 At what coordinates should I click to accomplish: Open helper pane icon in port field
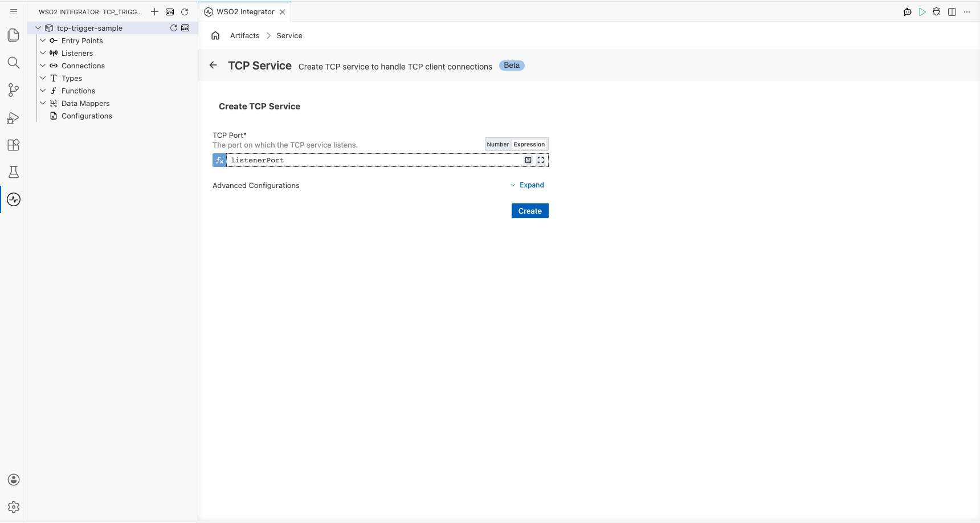[528, 160]
